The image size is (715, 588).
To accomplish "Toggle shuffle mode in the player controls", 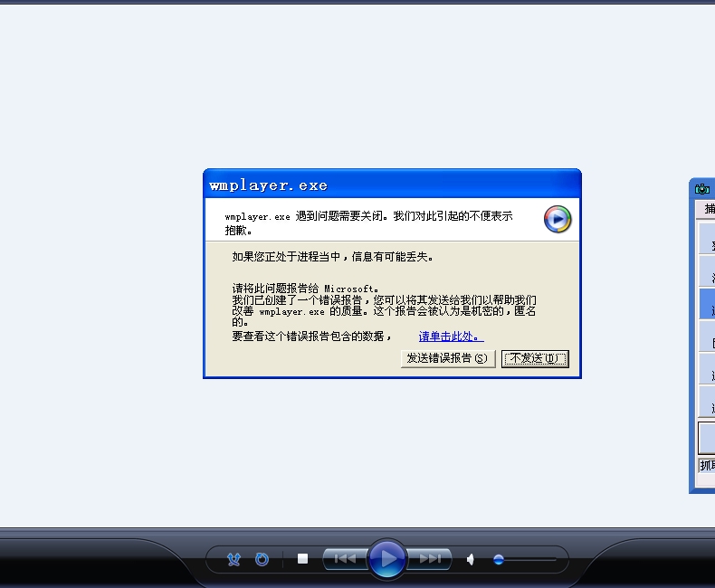I will [234, 559].
